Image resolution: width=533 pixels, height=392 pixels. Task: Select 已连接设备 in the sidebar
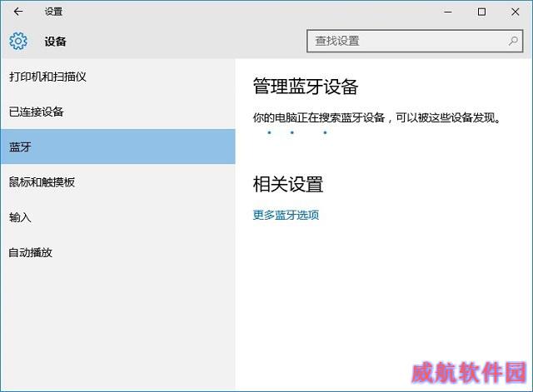(117, 112)
